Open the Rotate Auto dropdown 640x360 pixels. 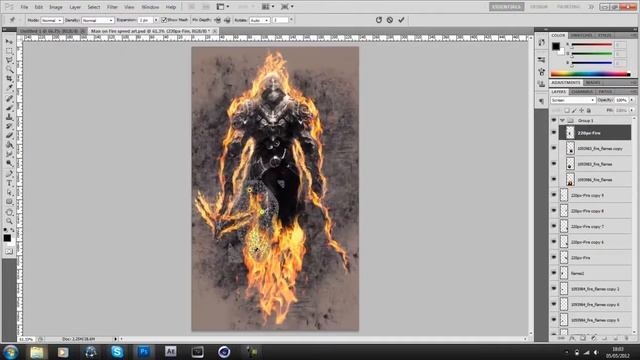click(260, 20)
